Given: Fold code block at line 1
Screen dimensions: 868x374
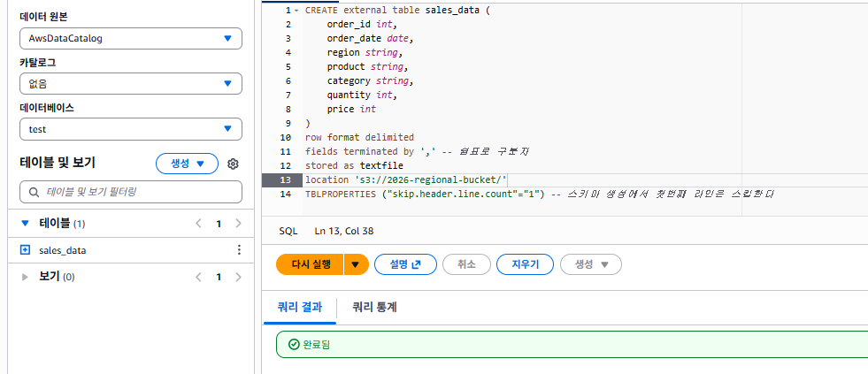Looking at the screenshot, I should click(x=296, y=11).
